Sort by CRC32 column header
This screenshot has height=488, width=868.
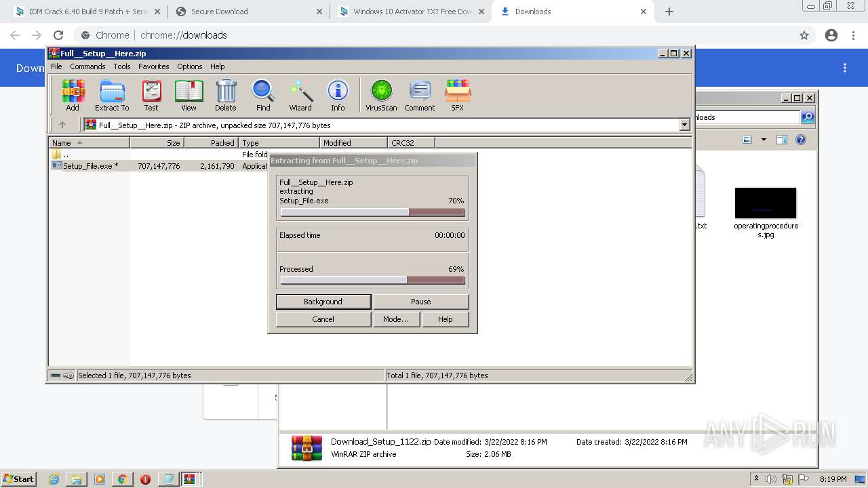[x=411, y=143]
